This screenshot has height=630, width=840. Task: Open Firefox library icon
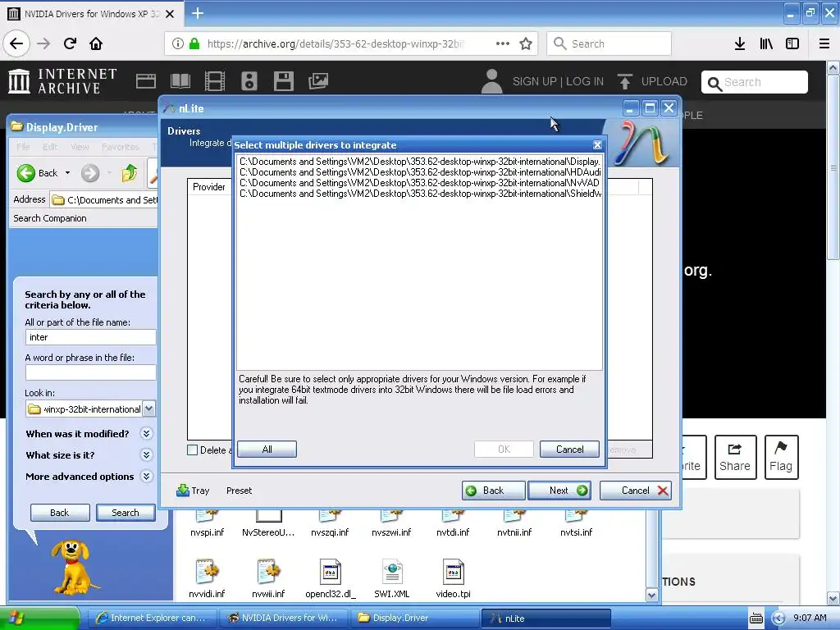(x=766, y=43)
